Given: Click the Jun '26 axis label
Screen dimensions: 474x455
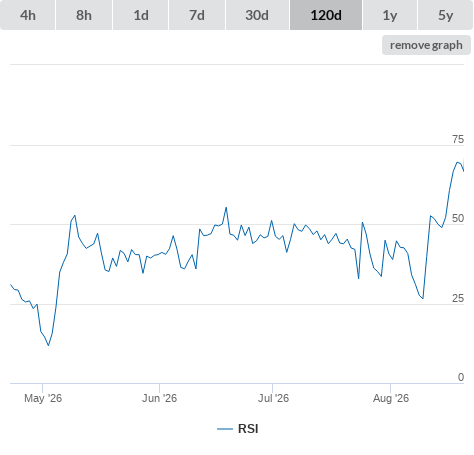Looking at the screenshot, I should (159, 398).
